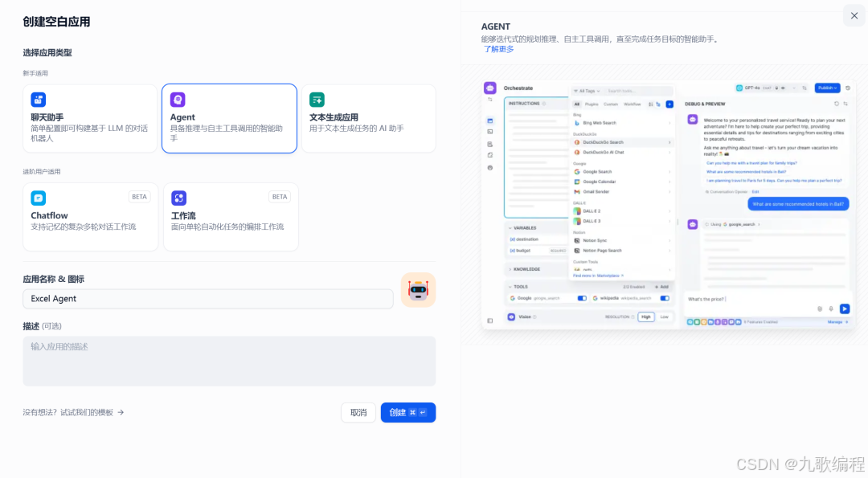
Task: Close the create-app dialog with X
Action: point(854,15)
